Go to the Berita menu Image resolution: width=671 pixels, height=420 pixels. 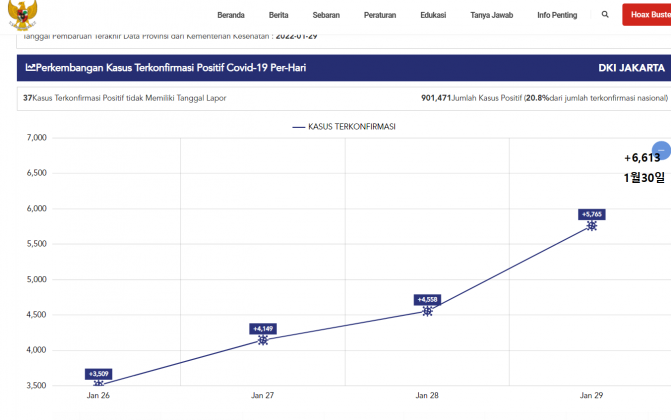pos(279,15)
